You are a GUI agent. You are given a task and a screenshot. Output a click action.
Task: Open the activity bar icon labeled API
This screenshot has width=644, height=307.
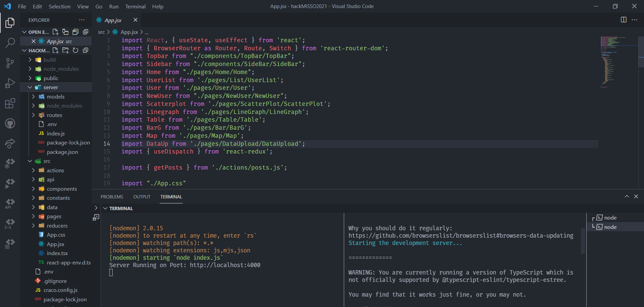(x=10, y=203)
